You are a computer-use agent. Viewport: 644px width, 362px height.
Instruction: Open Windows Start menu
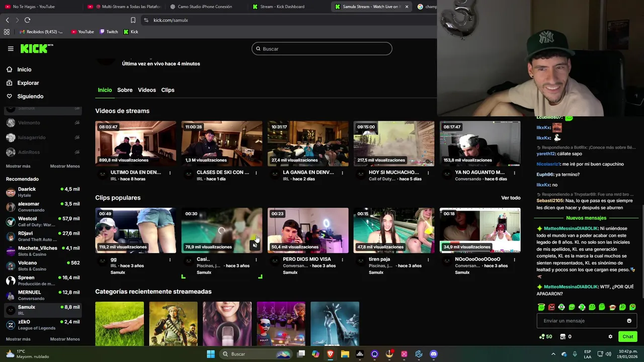click(x=211, y=354)
